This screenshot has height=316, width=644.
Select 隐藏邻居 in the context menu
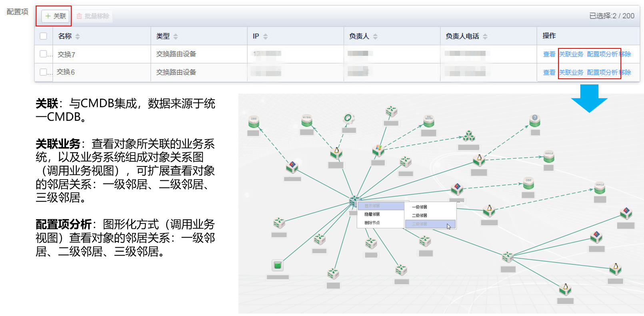coord(372,214)
